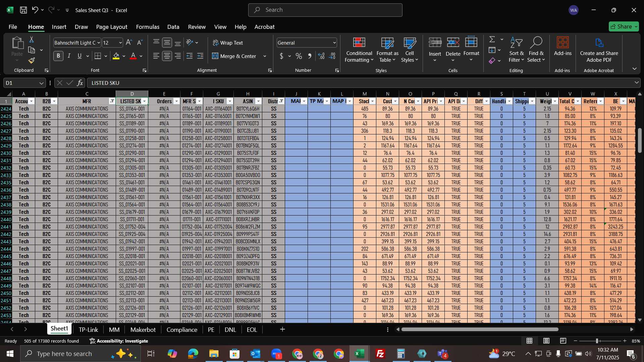Switch to Page Layout view in status bar
Viewport: 644px width, 362px height.
click(x=546, y=341)
